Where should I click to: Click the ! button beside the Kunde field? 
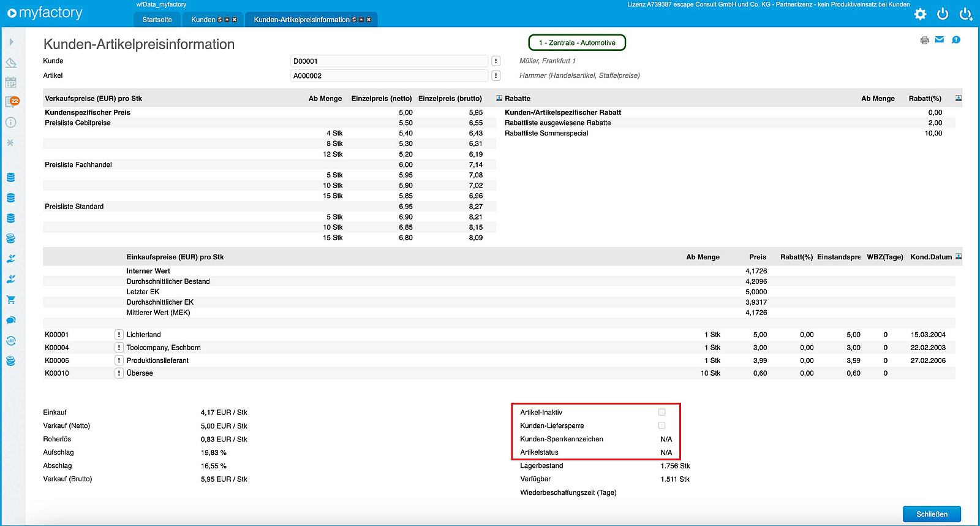pyautogui.click(x=496, y=61)
